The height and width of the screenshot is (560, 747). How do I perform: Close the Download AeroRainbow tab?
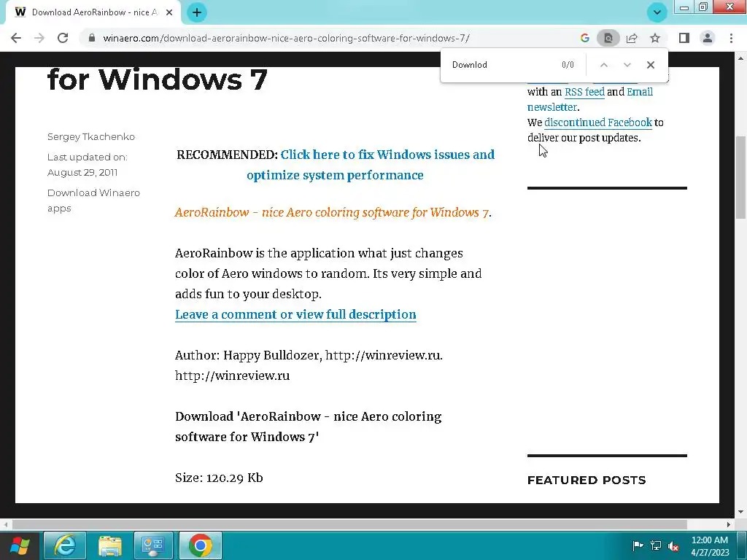coord(169,12)
